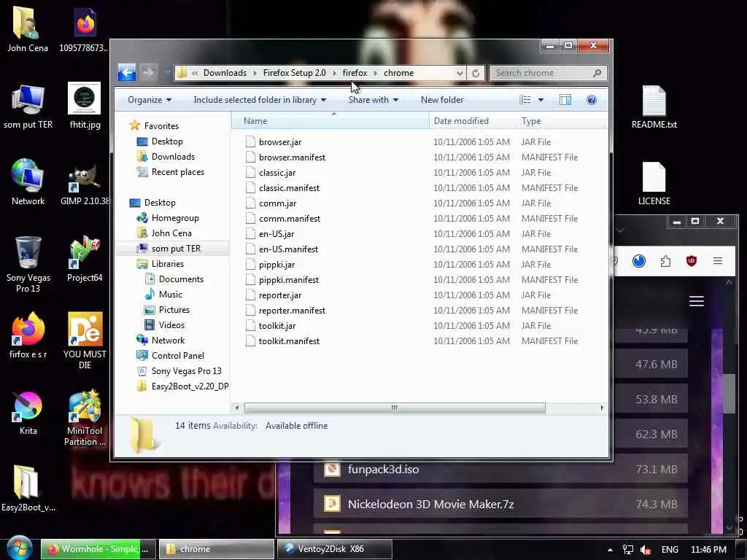747x560 pixels.
Task: Select som put TER in navigation pane
Action: (176, 249)
